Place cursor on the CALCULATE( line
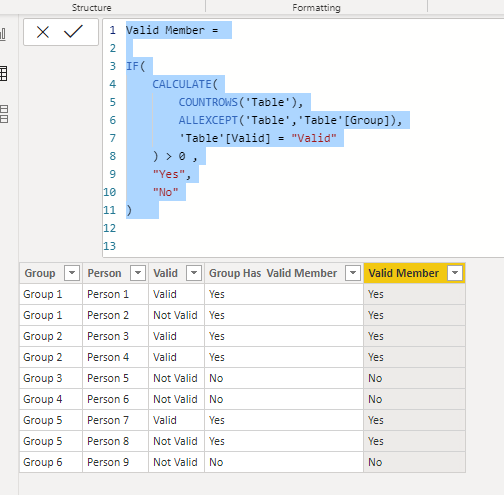 pos(185,84)
